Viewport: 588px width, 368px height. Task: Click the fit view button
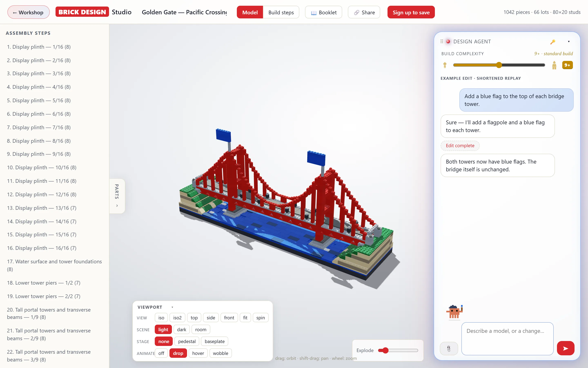[x=245, y=318]
